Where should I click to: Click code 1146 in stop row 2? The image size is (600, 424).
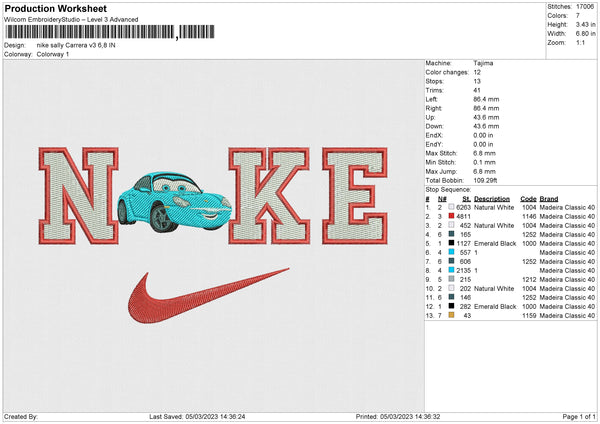[529, 217]
